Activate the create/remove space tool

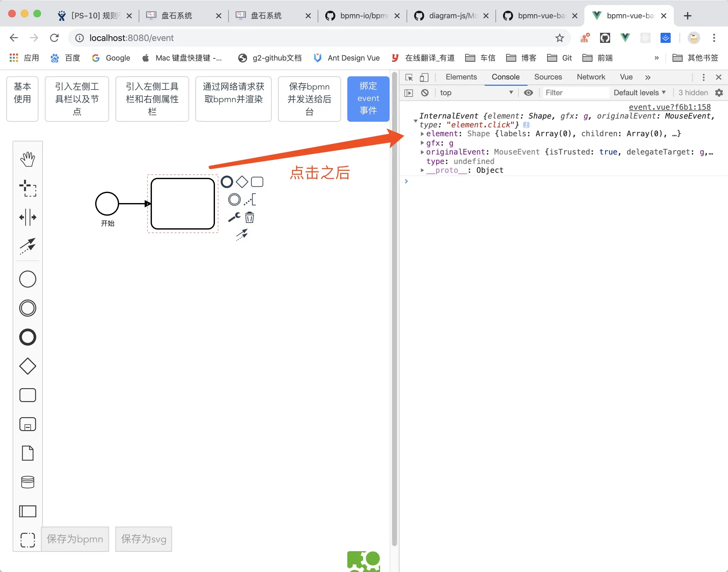tap(27, 217)
